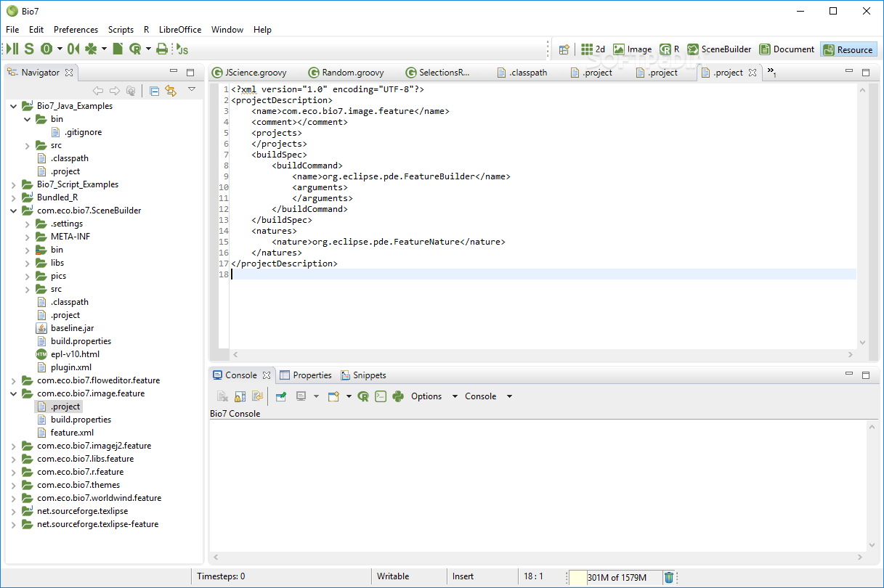Click the Pin Console icon
This screenshot has height=588, width=884.
pyautogui.click(x=281, y=396)
